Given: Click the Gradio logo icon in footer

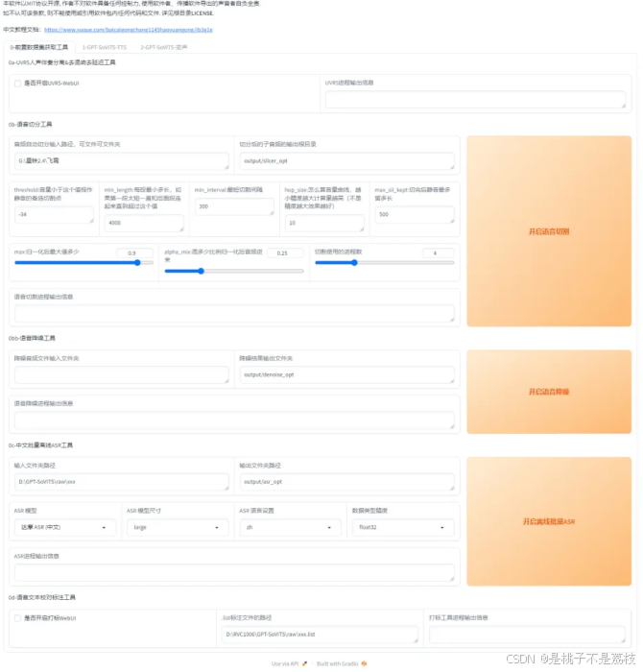Looking at the screenshot, I should tap(364, 664).
